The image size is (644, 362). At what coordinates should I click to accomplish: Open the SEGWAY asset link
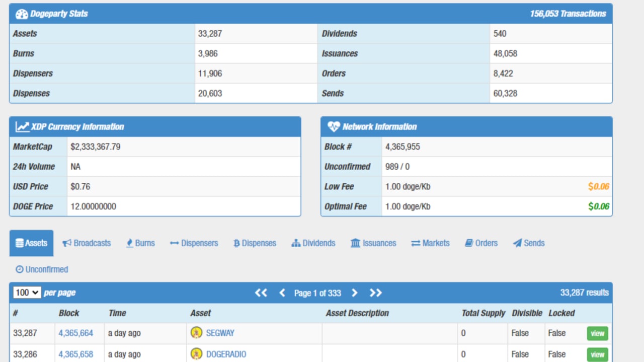tap(220, 333)
